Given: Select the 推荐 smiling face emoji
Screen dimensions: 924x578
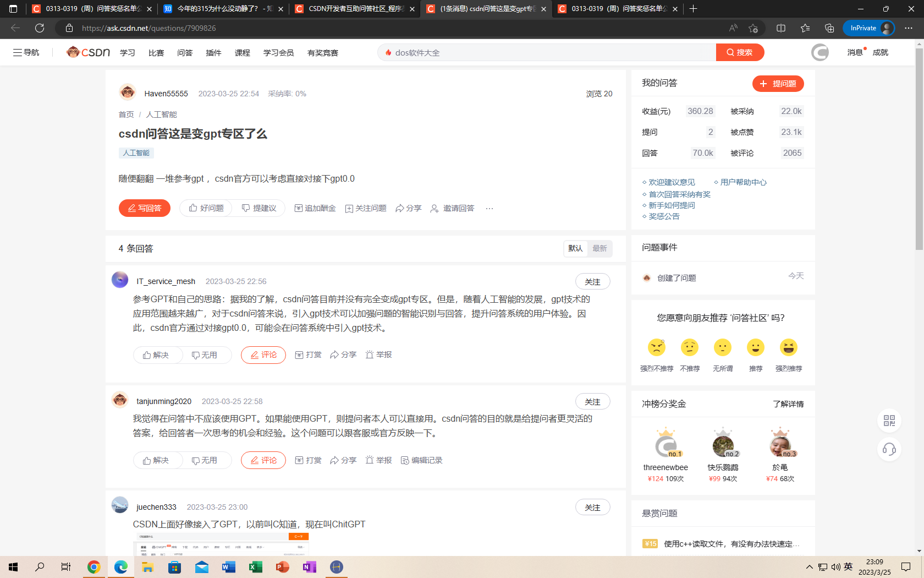Looking at the screenshot, I should [x=756, y=347].
